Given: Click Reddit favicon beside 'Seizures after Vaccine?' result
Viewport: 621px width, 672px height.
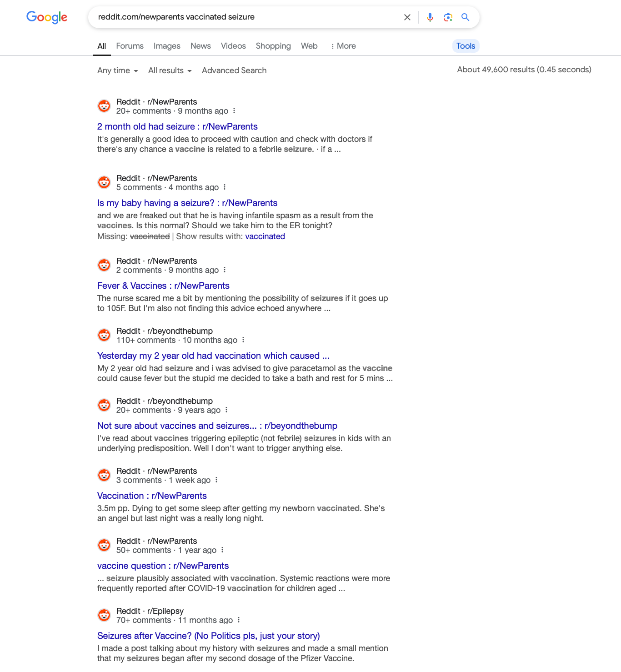Looking at the screenshot, I should 104,615.
